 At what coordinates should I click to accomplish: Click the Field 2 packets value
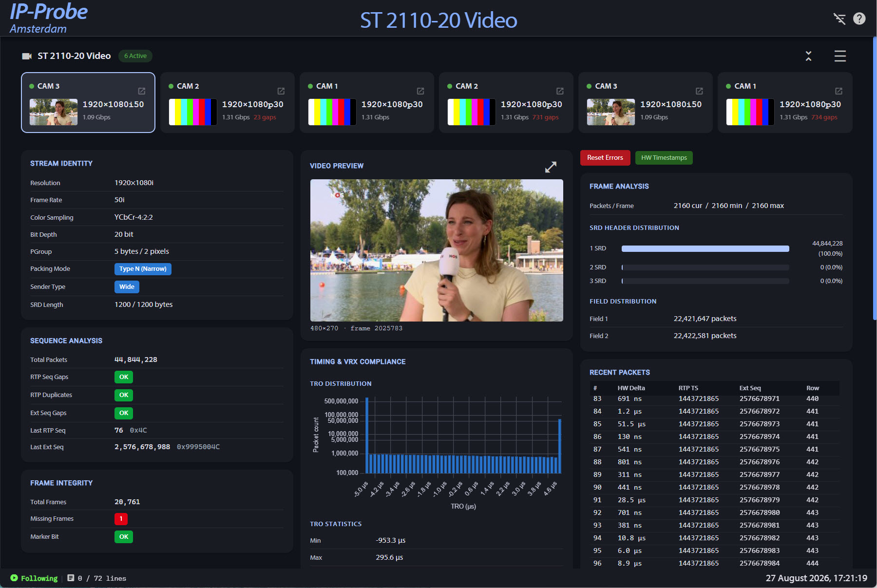pos(705,336)
